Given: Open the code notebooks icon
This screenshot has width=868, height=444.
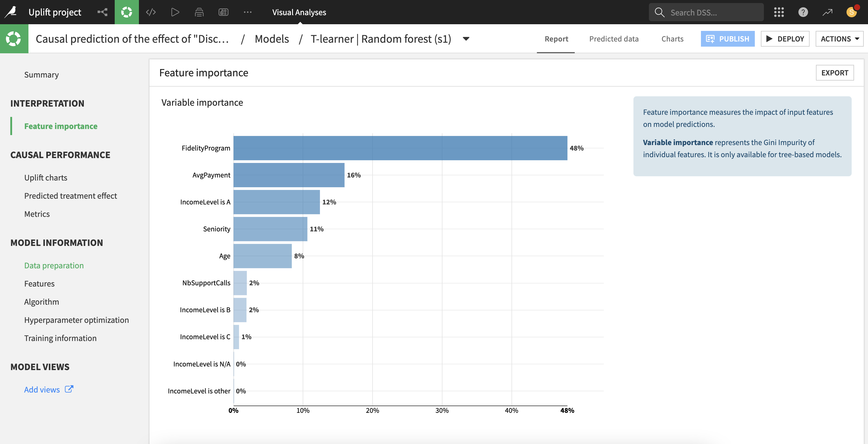Looking at the screenshot, I should pyautogui.click(x=151, y=12).
